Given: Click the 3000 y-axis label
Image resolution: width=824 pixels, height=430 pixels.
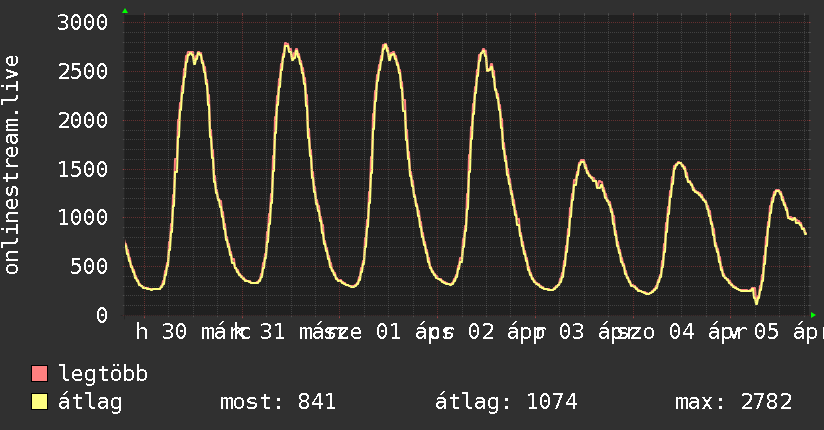Looking at the screenshot, I should [83, 23].
